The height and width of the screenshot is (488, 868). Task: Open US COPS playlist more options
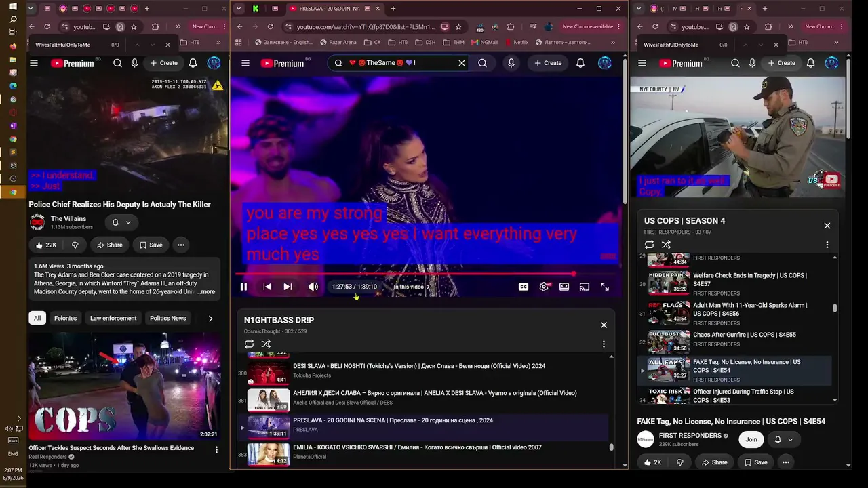[x=827, y=245]
